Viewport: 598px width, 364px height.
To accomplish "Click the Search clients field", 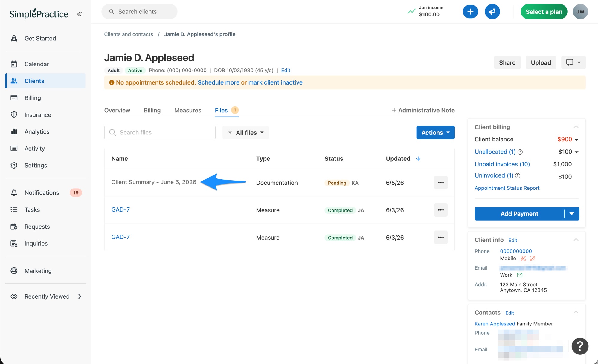I will [139, 12].
